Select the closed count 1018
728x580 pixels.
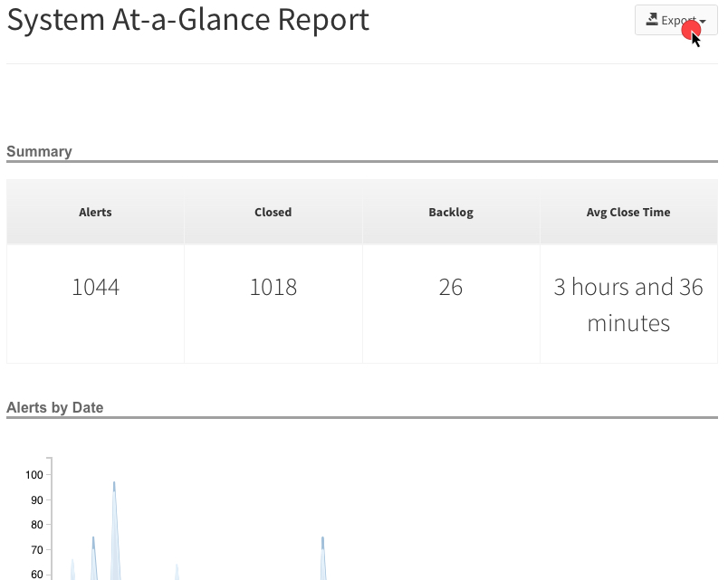click(273, 287)
